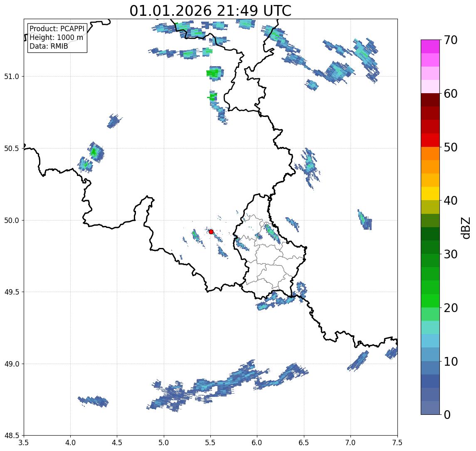Click longitude axis label 6.0
476x451 pixels.
pos(257,443)
